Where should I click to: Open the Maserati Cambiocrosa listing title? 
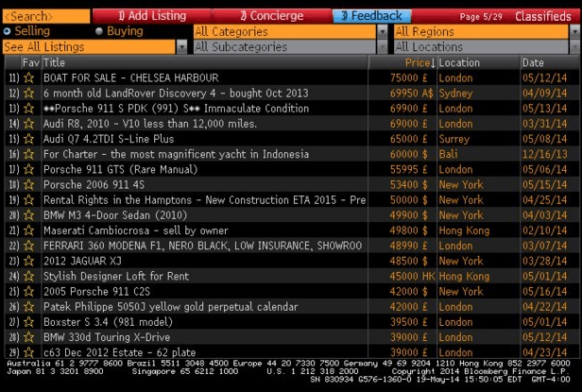[x=136, y=230]
